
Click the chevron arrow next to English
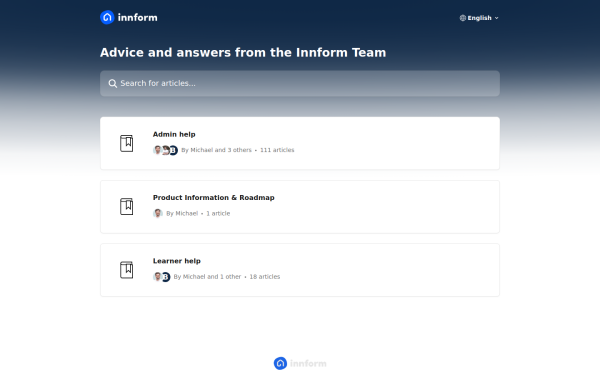click(x=496, y=18)
